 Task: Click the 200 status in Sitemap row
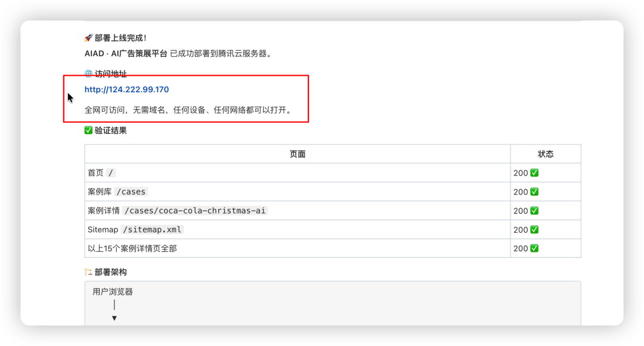tap(521, 230)
